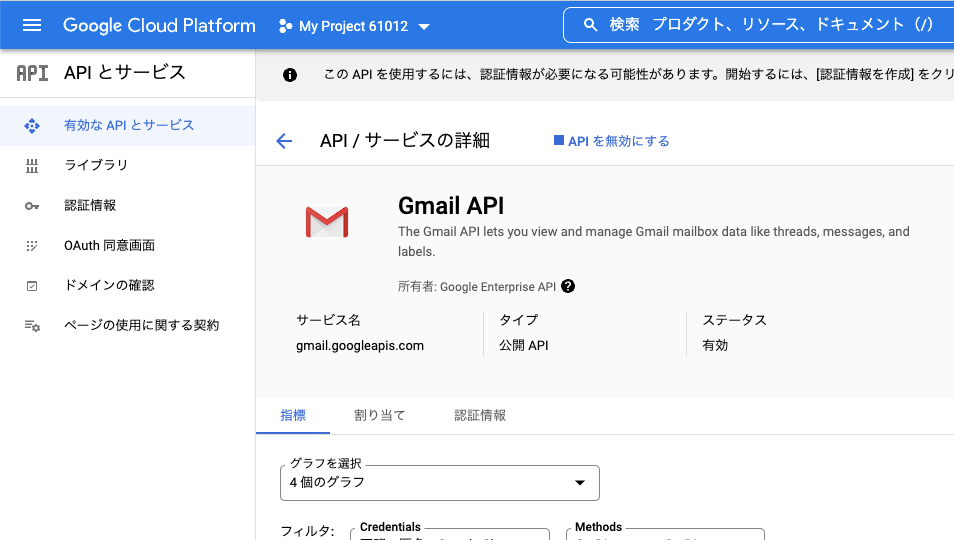Screen dimensions: 954x540
Task: Click the ドメインの確認 checkbox icon
Action: pos(32,285)
